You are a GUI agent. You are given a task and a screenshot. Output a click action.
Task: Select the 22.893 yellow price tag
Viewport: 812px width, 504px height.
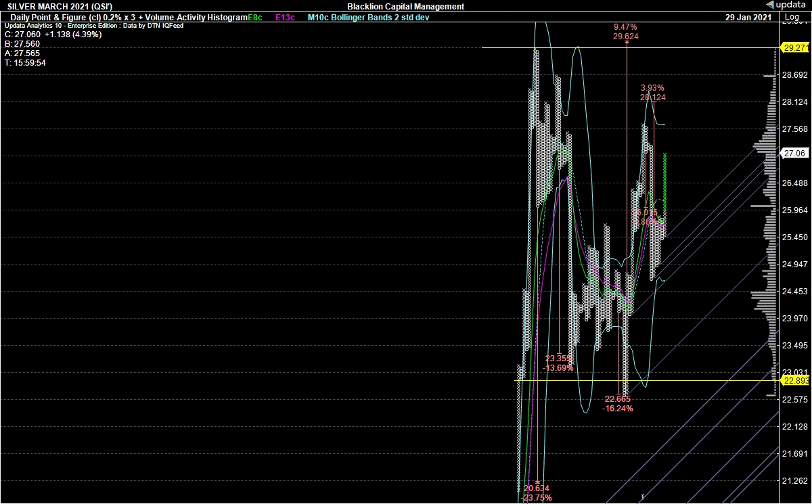coord(794,380)
